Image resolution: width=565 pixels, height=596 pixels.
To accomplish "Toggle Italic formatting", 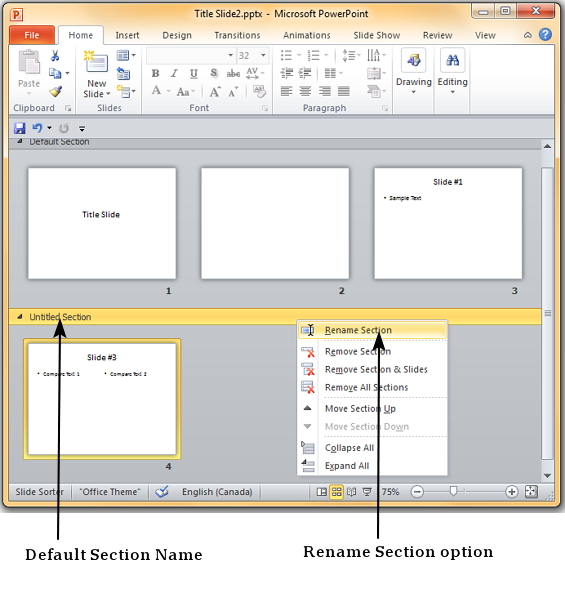I will (174, 73).
